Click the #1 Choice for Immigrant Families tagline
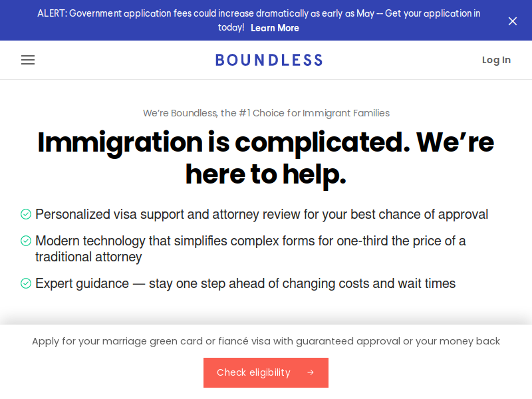Viewport: 532px width, 399px height. [266, 113]
